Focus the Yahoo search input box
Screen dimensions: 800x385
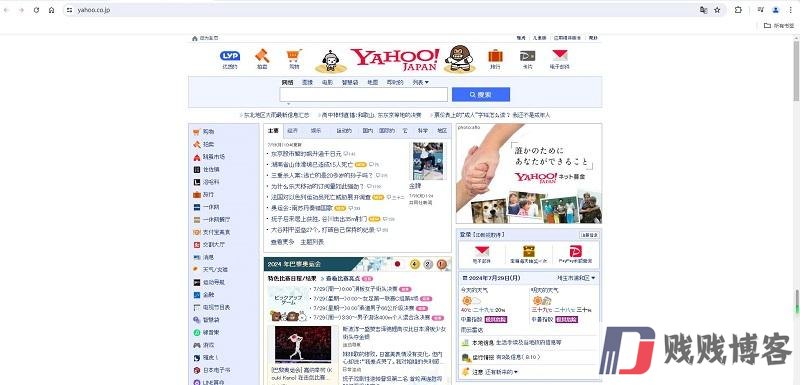(x=363, y=94)
